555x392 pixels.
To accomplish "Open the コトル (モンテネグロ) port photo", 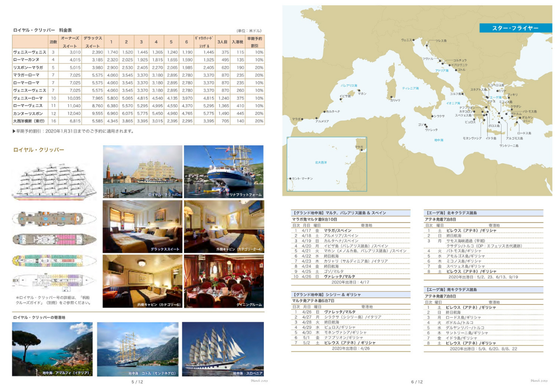I will tap(137, 349).
